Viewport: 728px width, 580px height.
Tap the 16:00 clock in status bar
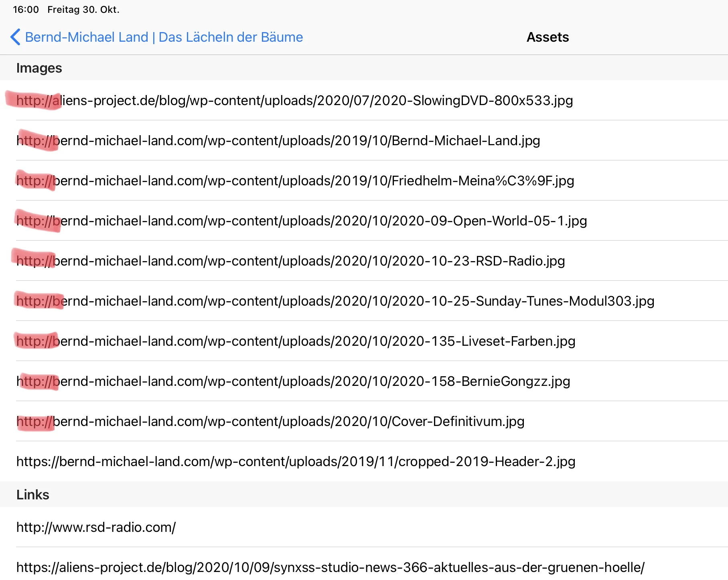click(26, 10)
